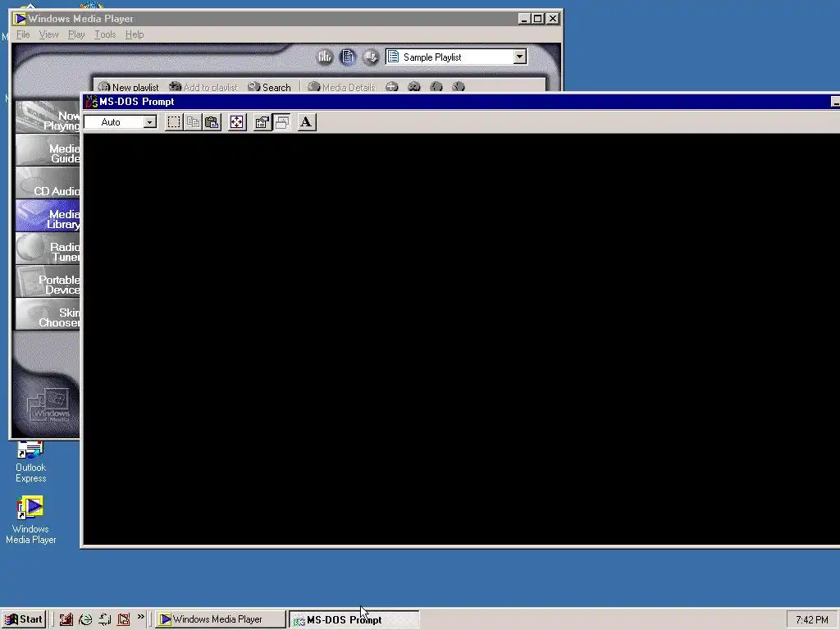840x630 pixels.
Task: Click inside the black MS-DOS console area
Action: (462, 339)
